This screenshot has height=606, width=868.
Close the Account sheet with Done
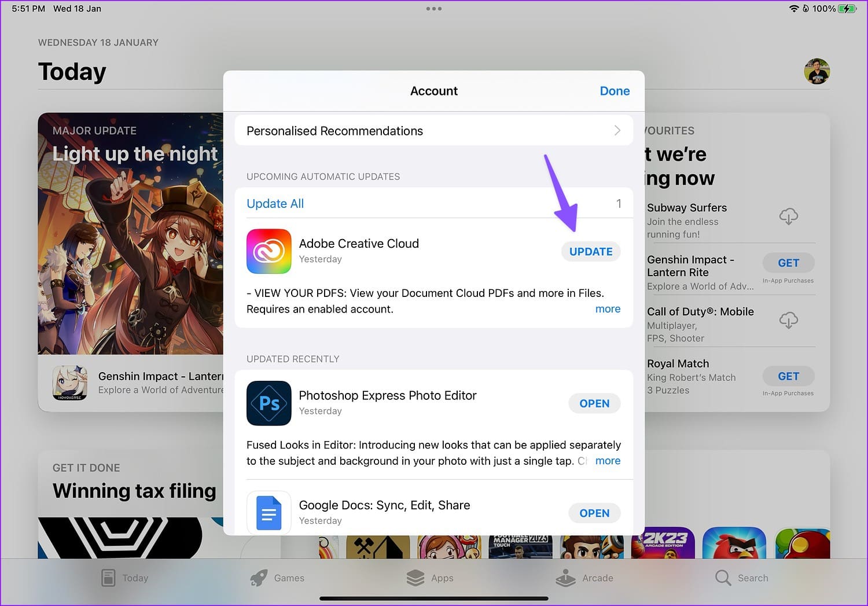click(615, 91)
